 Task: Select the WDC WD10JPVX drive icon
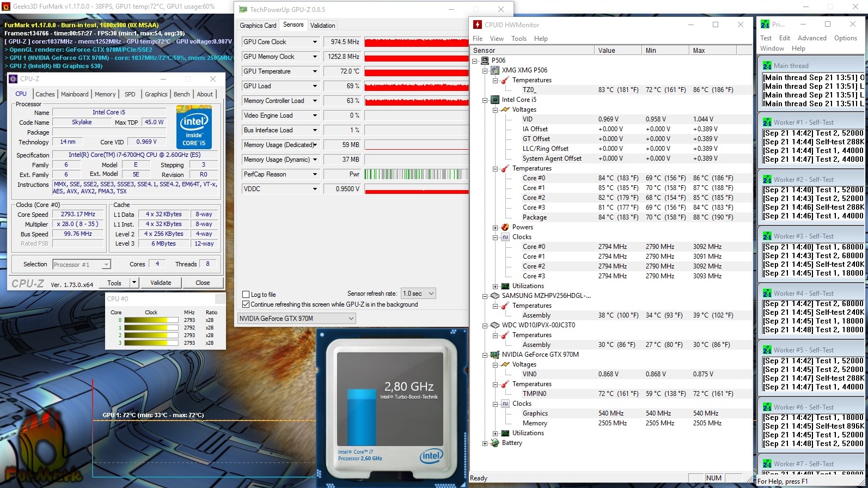(x=495, y=325)
